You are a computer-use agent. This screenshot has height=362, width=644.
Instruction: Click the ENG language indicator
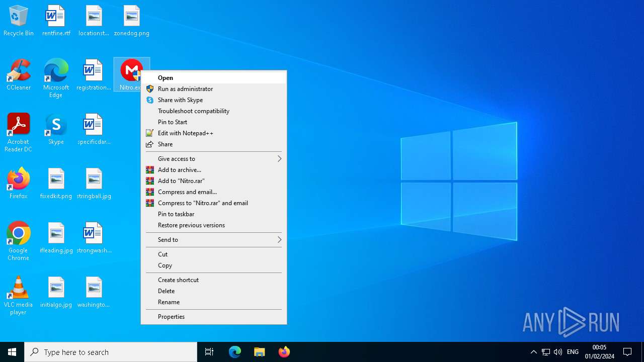coord(573,352)
